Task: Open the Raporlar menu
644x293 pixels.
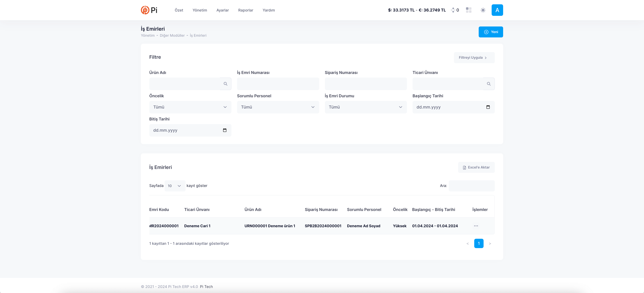Action: [x=246, y=10]
